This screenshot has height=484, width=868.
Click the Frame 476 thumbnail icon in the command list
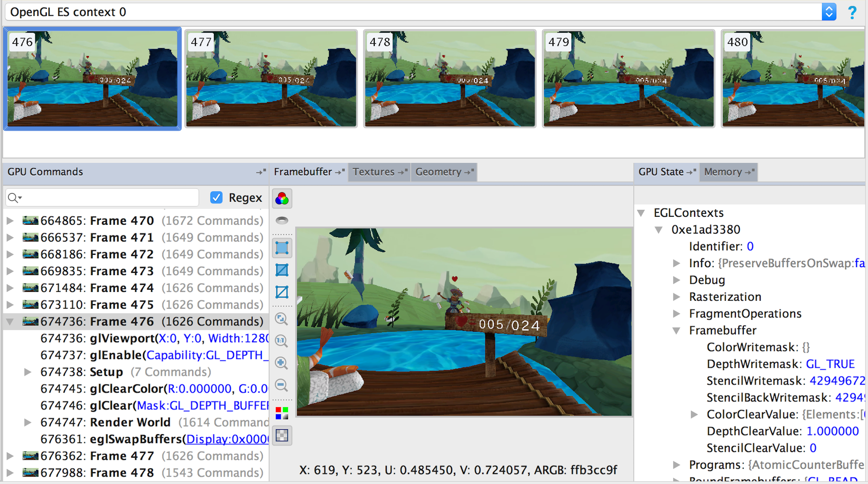tap(30, 321)
